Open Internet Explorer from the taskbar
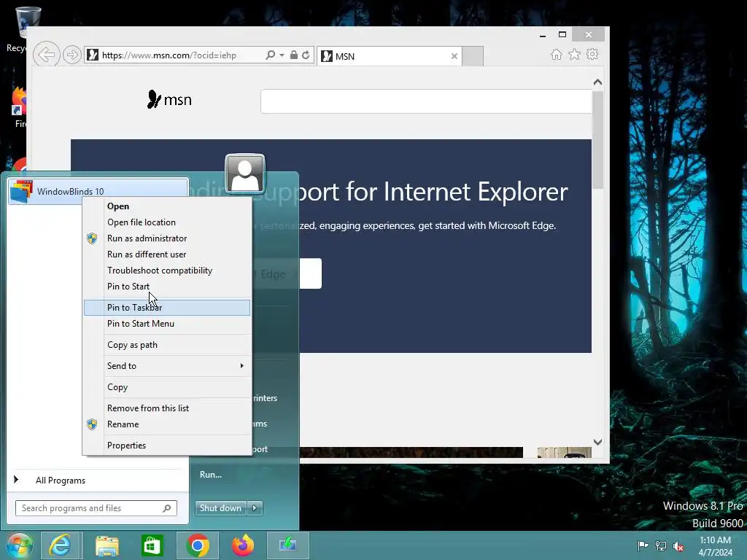 61,545
